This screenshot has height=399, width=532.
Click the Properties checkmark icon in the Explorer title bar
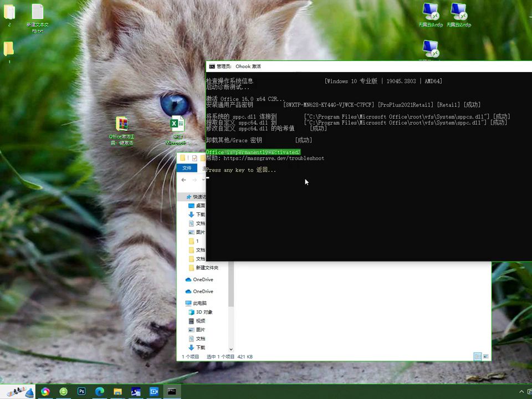(195, 158)
